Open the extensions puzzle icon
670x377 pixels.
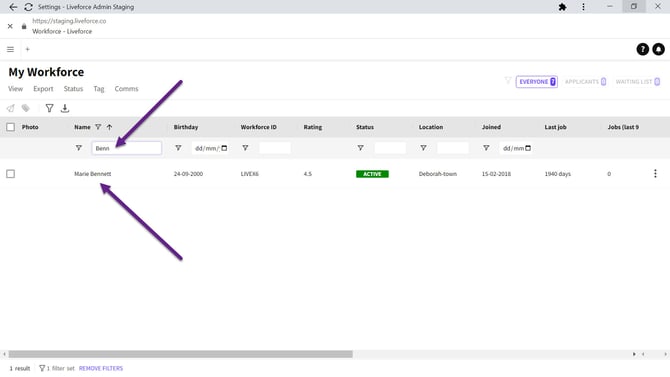click(562, 7)
